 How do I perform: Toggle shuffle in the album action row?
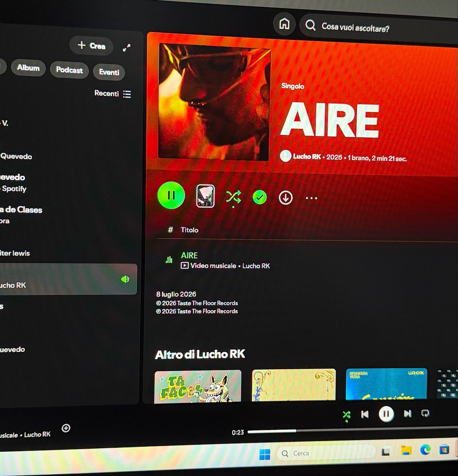click(233, 197)
